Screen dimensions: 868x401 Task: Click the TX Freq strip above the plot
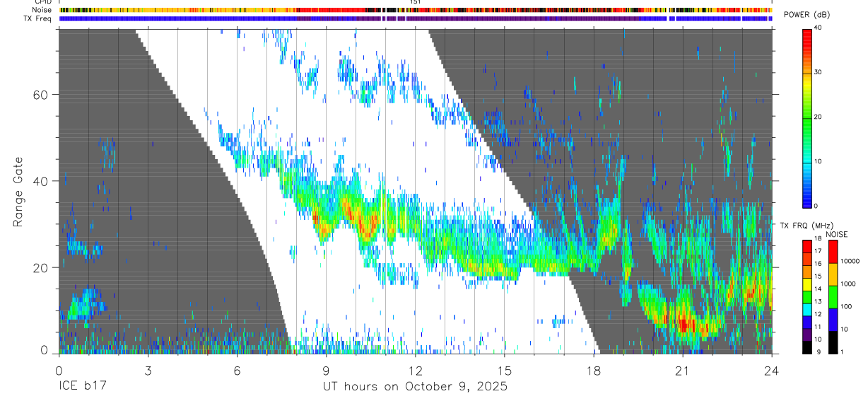coord(416,18)
